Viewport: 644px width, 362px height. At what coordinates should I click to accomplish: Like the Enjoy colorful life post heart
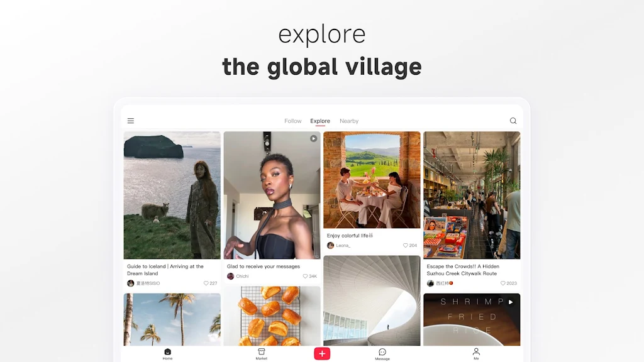406,246
